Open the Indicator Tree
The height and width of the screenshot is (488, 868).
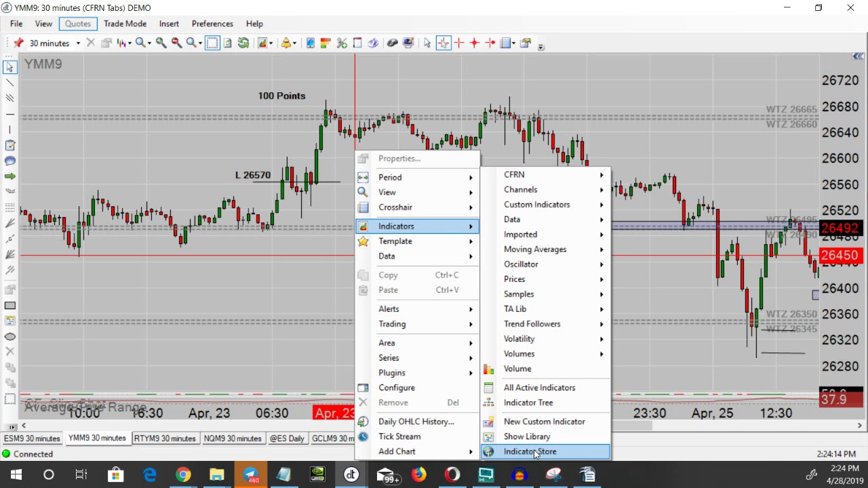545,403
